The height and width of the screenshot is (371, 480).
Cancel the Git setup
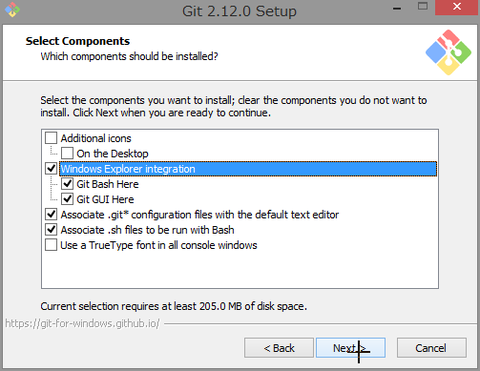point(431,348)
